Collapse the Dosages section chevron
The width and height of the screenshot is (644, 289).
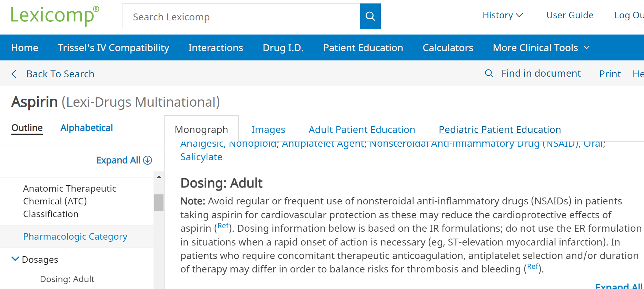pos(15,259)
